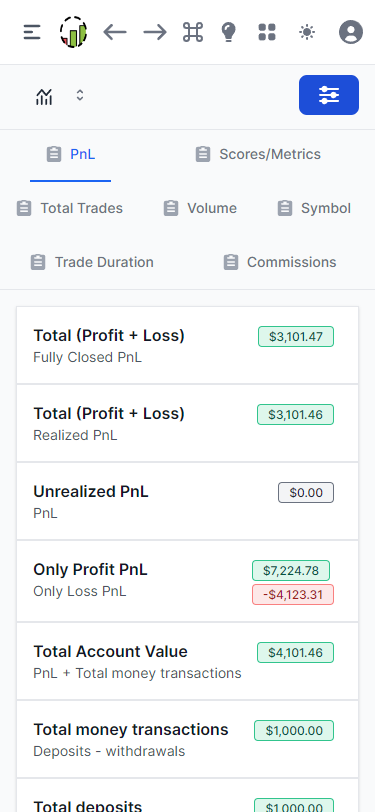Expand the up-down chevron selector
Image resolution: width=375 pixels, height=812 pixels.
click(80, 95)
